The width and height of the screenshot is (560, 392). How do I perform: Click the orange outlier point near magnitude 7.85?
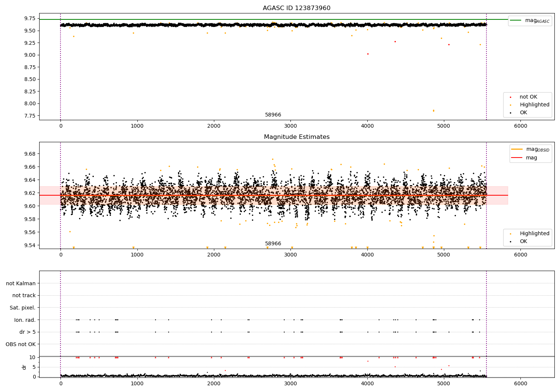coord(433,111)
